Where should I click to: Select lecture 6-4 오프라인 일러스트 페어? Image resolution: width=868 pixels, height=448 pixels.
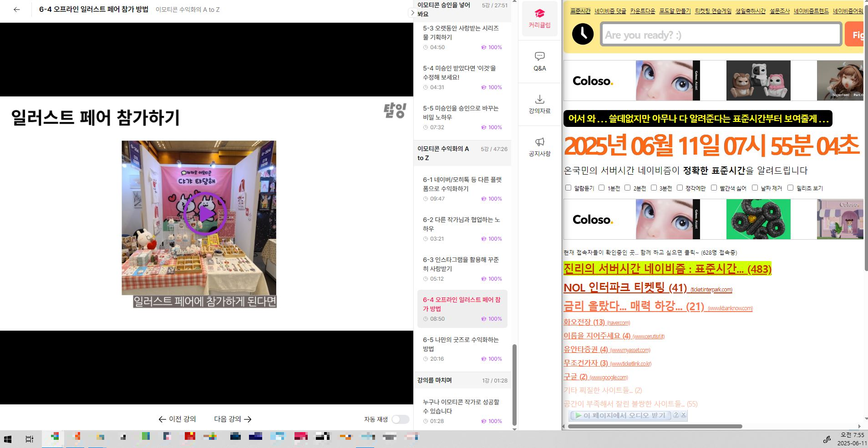click(x=462, y=309)
